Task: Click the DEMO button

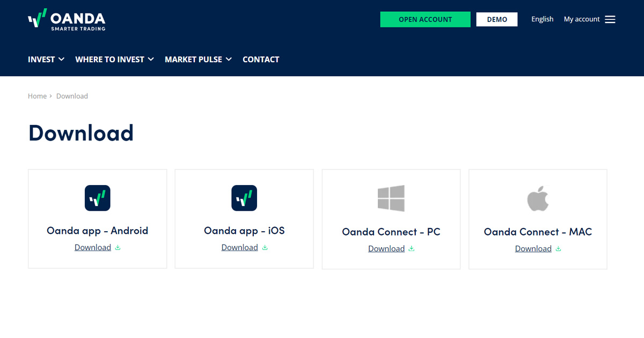Action: [496, 19]
